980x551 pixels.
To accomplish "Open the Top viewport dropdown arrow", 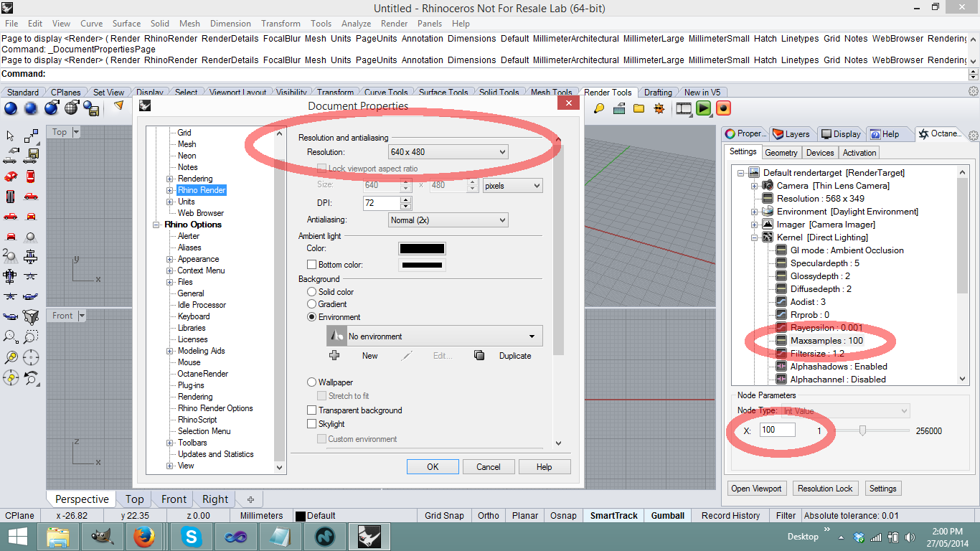I will 76,132.
